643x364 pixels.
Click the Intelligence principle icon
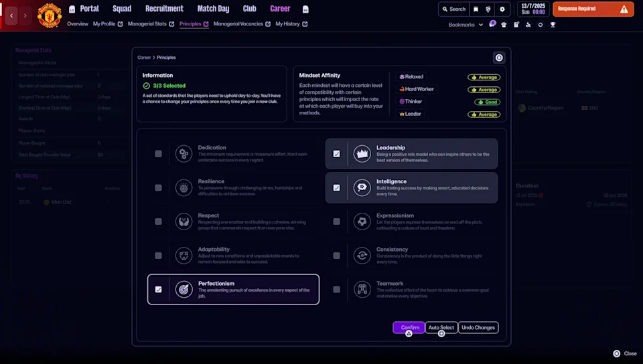tap(362, 187)
